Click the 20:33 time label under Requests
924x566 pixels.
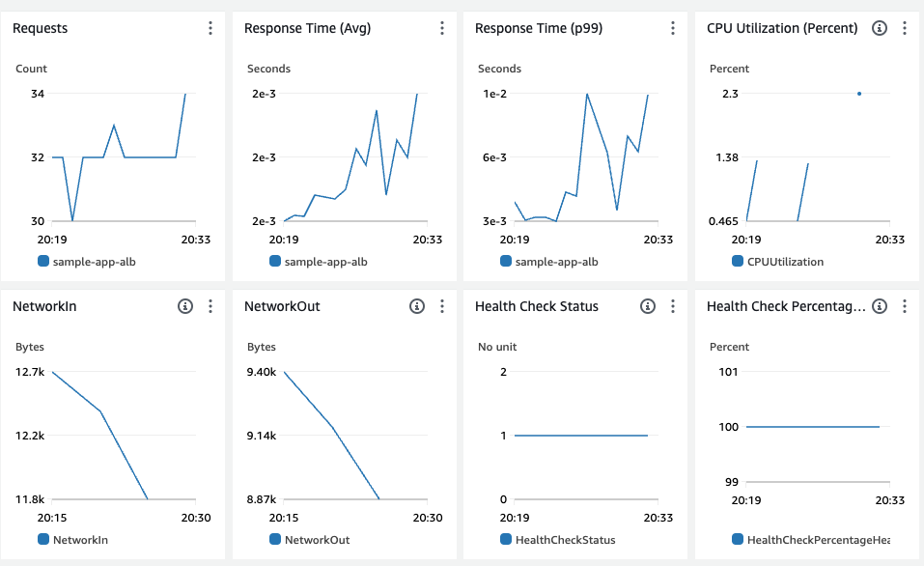pos(196,240)
